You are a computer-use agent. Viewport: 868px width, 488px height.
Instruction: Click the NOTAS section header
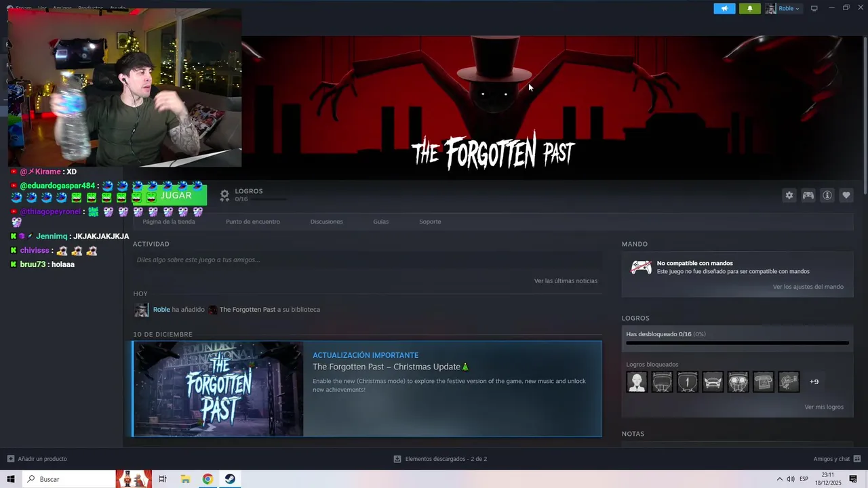633,434
